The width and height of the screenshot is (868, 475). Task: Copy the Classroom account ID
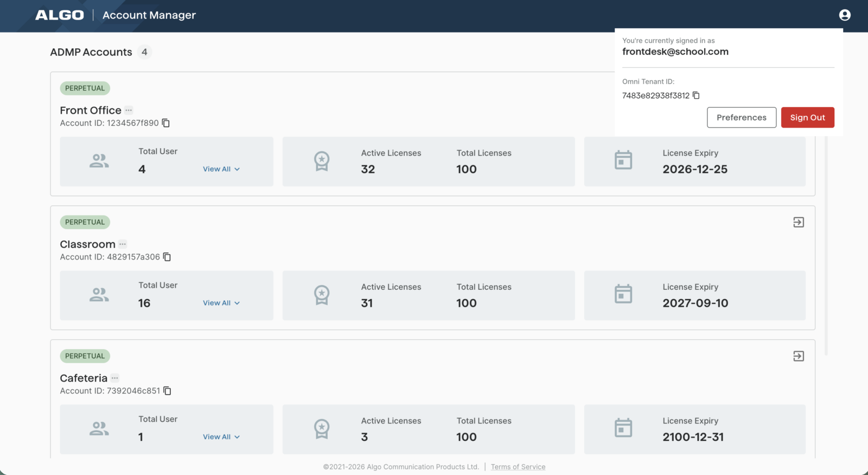[167, 257]
